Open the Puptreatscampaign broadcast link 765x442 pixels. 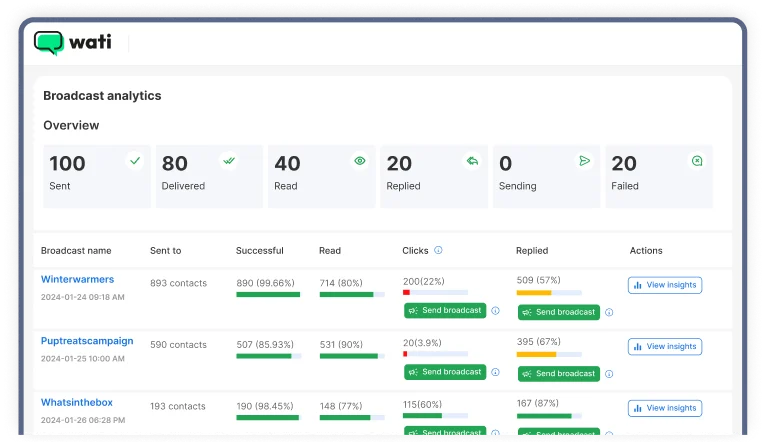[x=87, y=340]
